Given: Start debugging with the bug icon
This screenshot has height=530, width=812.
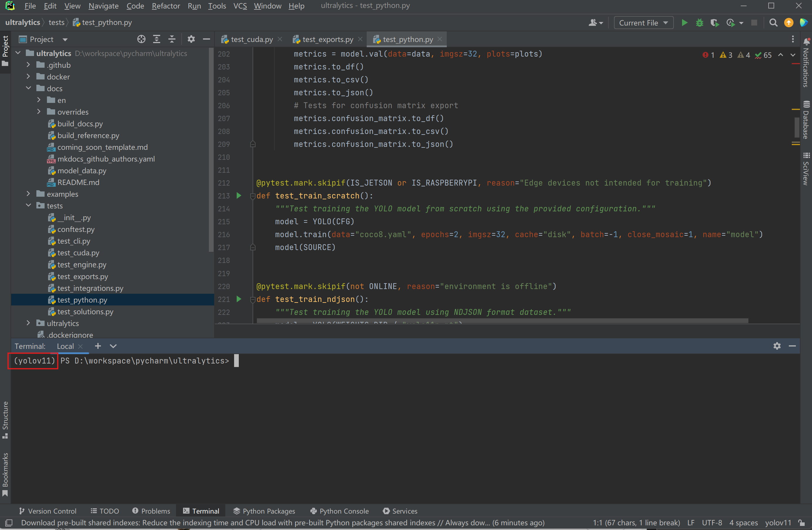Looking at the screenshot, I should pyautogui.click(x=699, y=23).
